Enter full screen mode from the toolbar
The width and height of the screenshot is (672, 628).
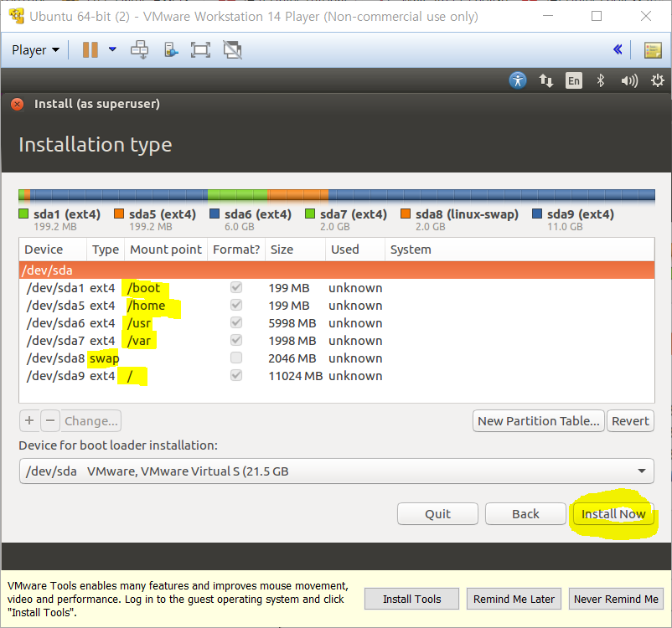200,50
